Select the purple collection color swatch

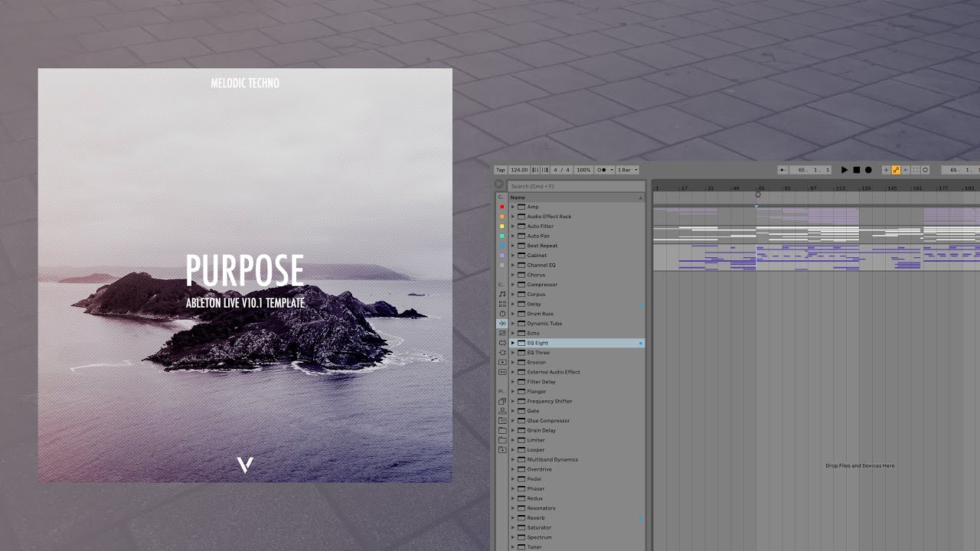[x=502, y=256]
